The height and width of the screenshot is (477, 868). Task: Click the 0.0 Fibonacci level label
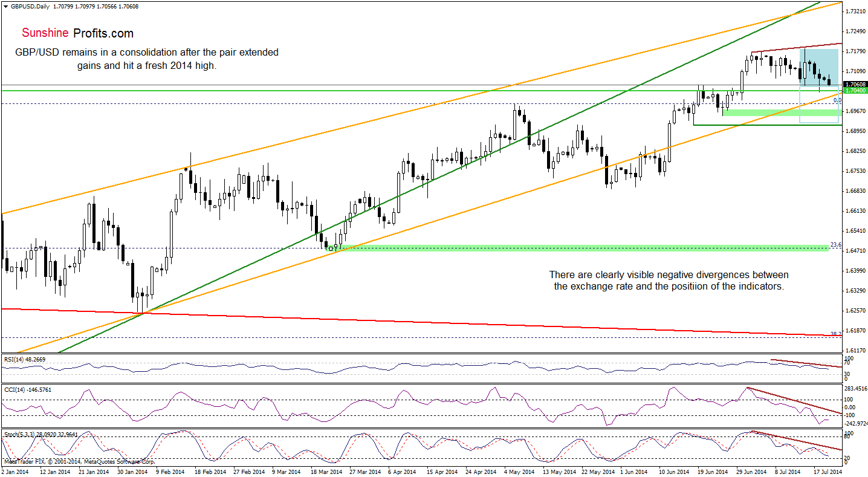pyautogui.click(x=837, y=100)
